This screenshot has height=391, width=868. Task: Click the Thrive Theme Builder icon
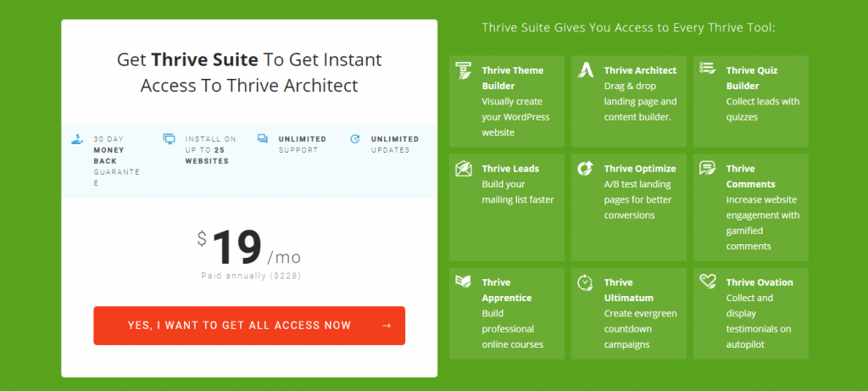tap(464, 70)
